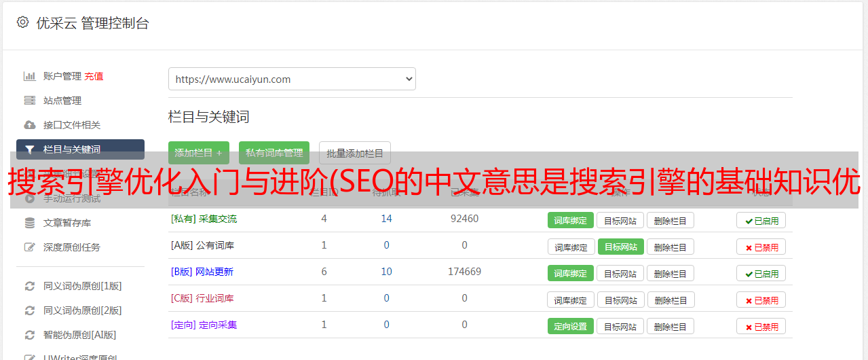
Task: Click the 栏目与关键词 page heading
Action: pyautogui.click(x=209, y=117)
